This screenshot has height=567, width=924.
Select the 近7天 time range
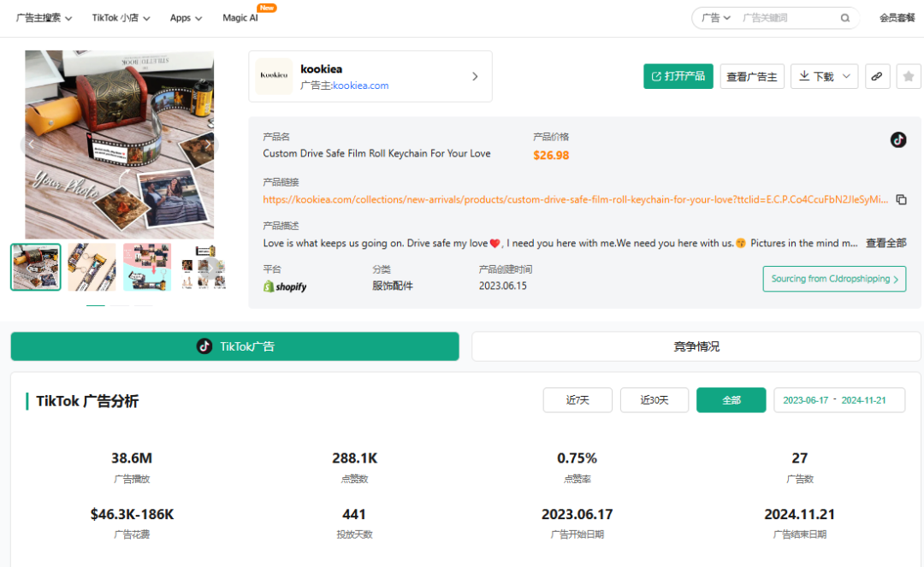(x=577, y=399)
